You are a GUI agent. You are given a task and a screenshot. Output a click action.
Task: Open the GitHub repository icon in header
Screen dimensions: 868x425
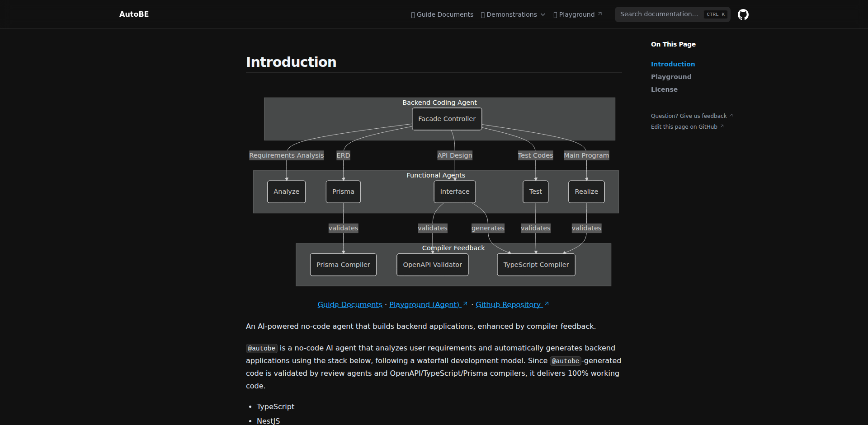pos(743,14)
